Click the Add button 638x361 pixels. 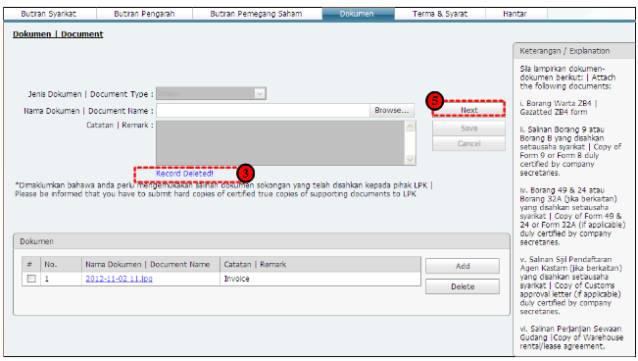pyautogui.click(x=463, y=266)
